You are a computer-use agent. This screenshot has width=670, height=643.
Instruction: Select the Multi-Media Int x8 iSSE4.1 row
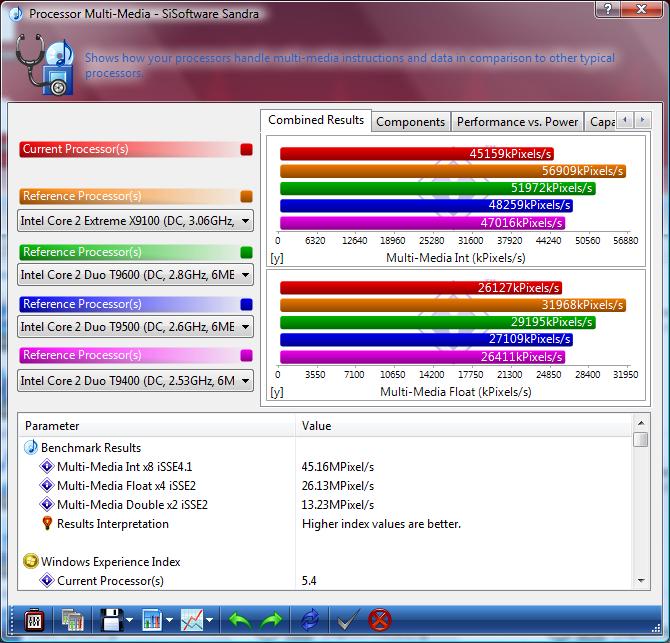pyautogui.click(x=325, y=466)
